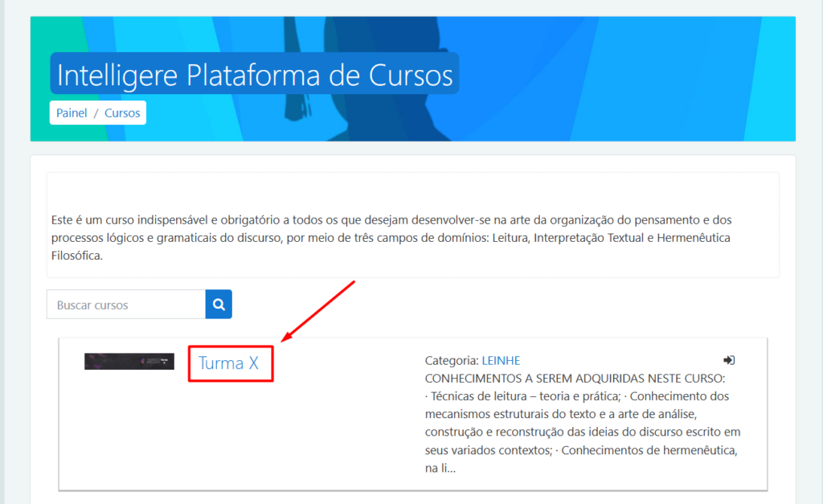Click the Intelligere Plataforma de Cursos heading
Screen dimensions: 823x504
255,75
